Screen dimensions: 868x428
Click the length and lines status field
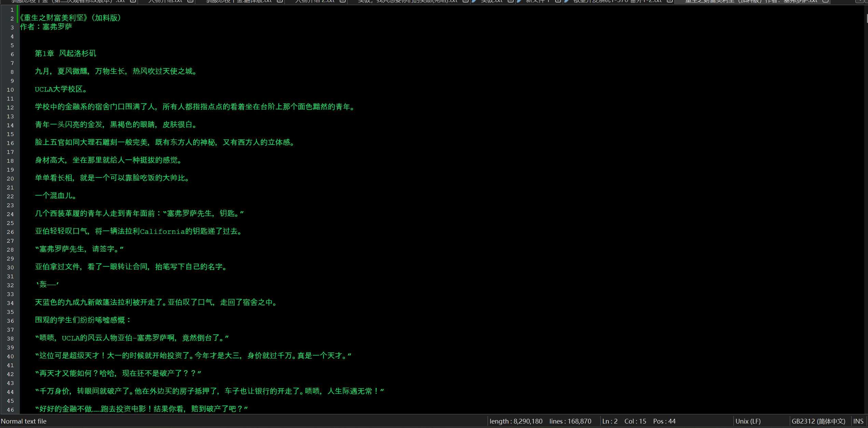click(x=540, y=421)
